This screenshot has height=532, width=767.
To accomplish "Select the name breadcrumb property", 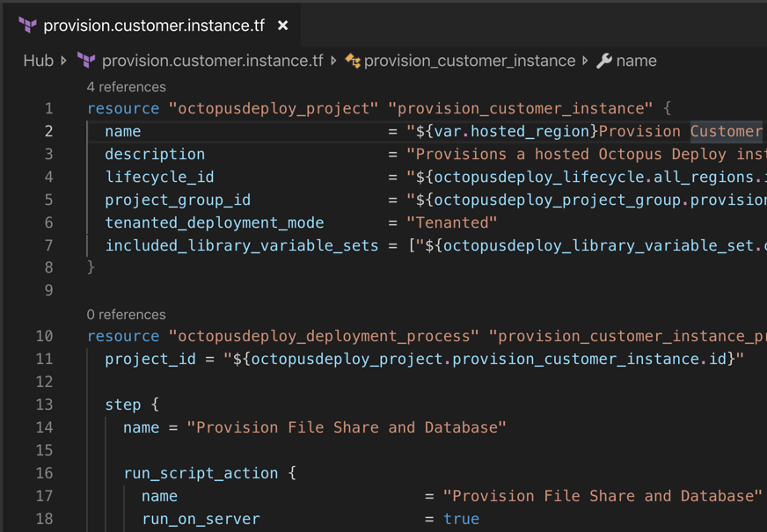I will tap(637, 61).
